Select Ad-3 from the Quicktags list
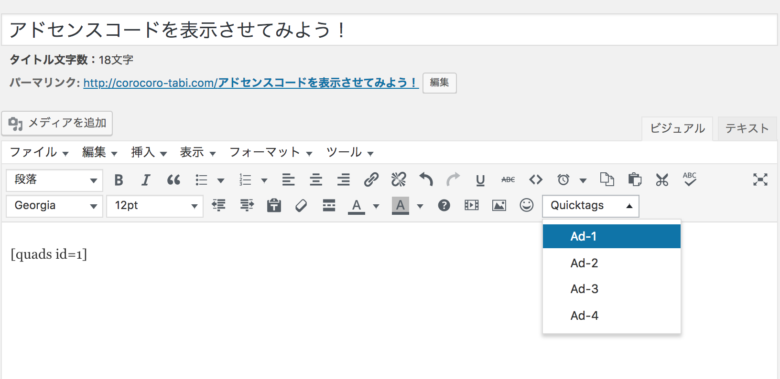 [611, 289]
